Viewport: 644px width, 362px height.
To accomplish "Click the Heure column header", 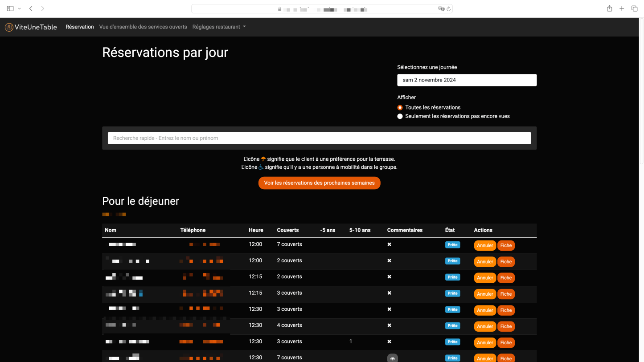I will [256, 230].
